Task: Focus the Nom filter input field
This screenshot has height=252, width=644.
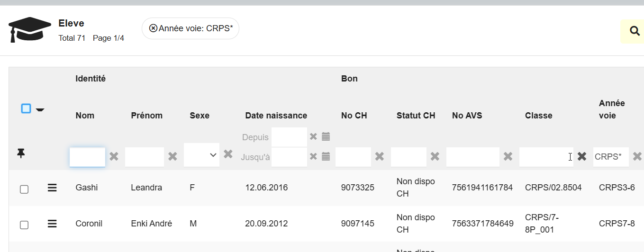Action: pos(87,157)
